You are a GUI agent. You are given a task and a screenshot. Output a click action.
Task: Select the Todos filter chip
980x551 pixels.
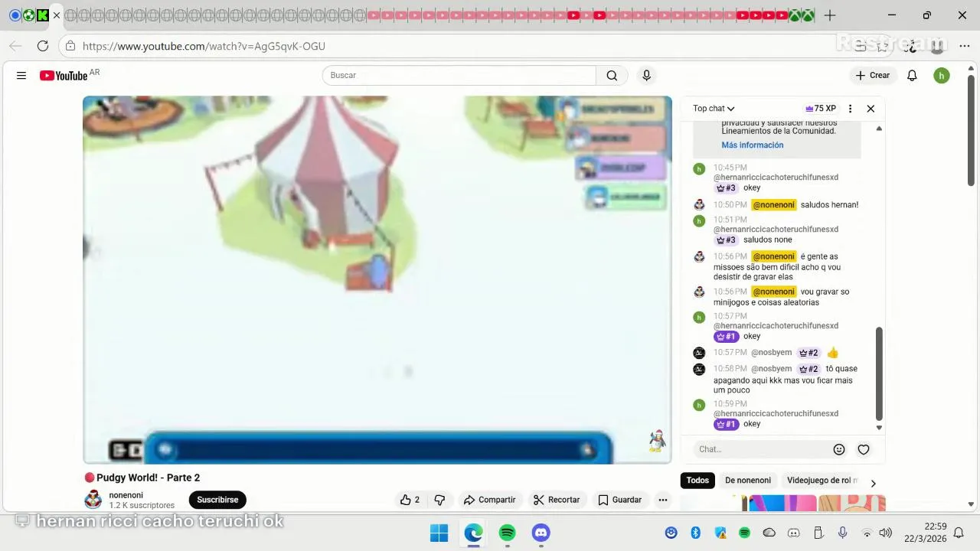pyautogui.click(x=697, y=480)
